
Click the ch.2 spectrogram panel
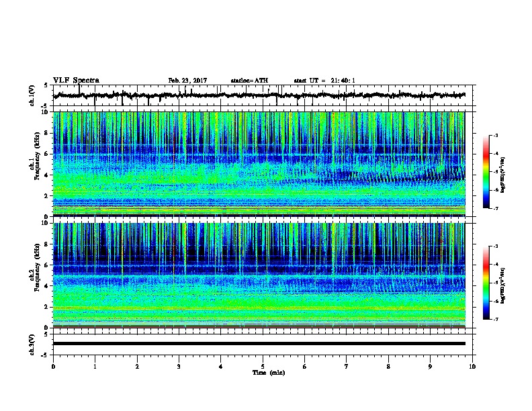point(259,275)
